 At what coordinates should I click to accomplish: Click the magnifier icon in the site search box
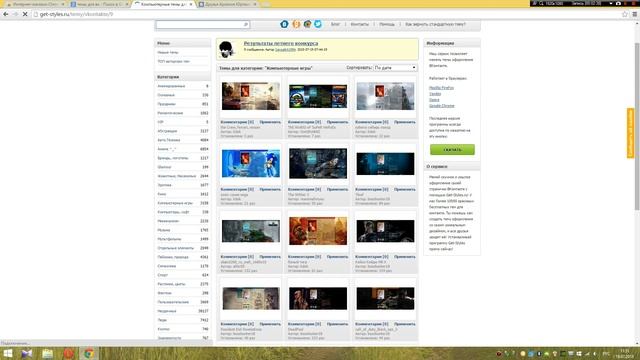(x=246, y=24)
